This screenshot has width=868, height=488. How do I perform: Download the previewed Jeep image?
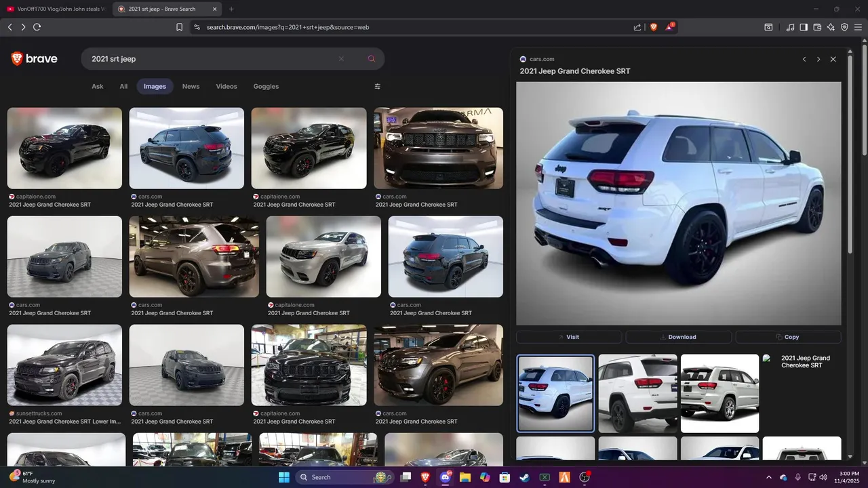[678, 337]
